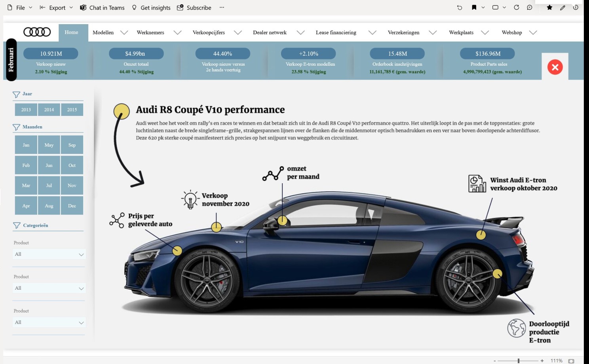Toggle the Jun month filter

click(x=49, y=165)
